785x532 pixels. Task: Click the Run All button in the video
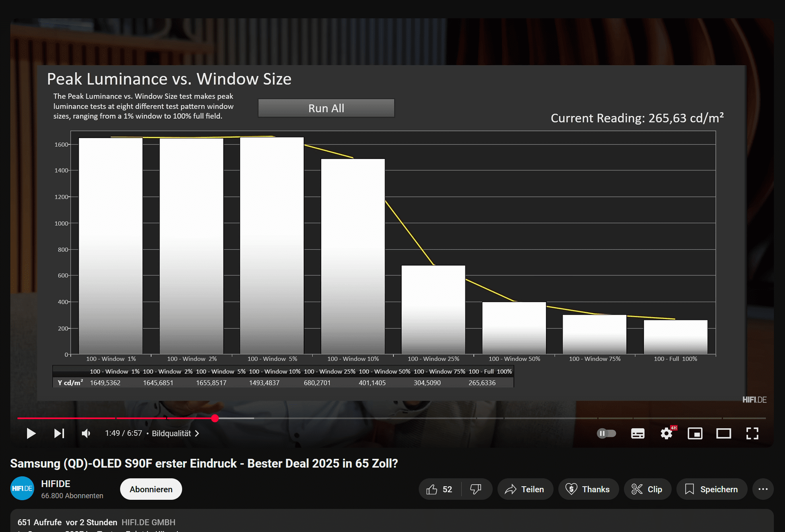point(326,108)
